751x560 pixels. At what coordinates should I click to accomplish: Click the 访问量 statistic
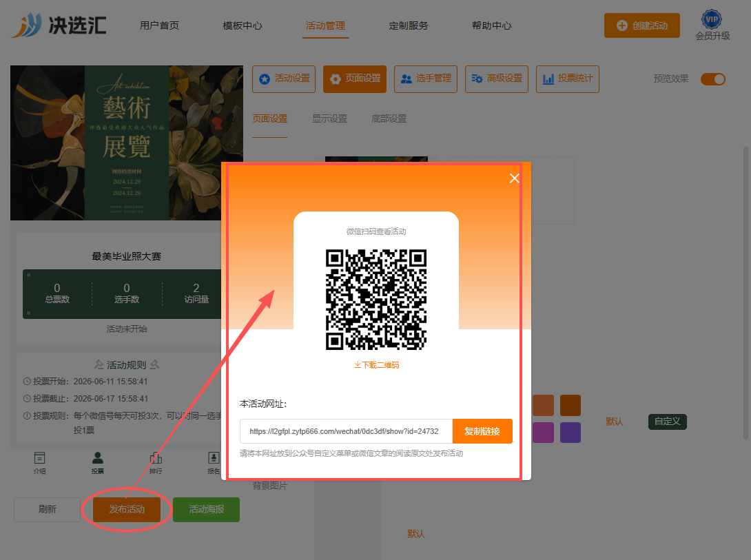[x=196, y=293]
